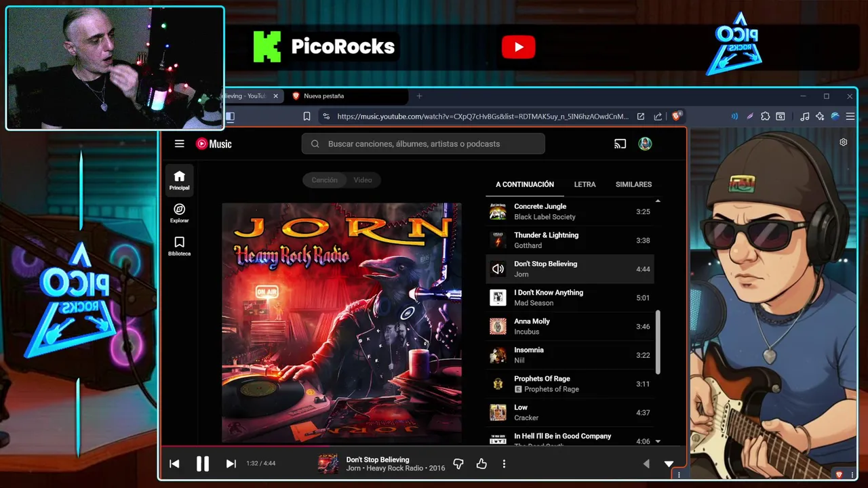Play I Don't Know Anything by Mad Season
Viewport: 868px width, 488px height.
[x=570, y=298]
